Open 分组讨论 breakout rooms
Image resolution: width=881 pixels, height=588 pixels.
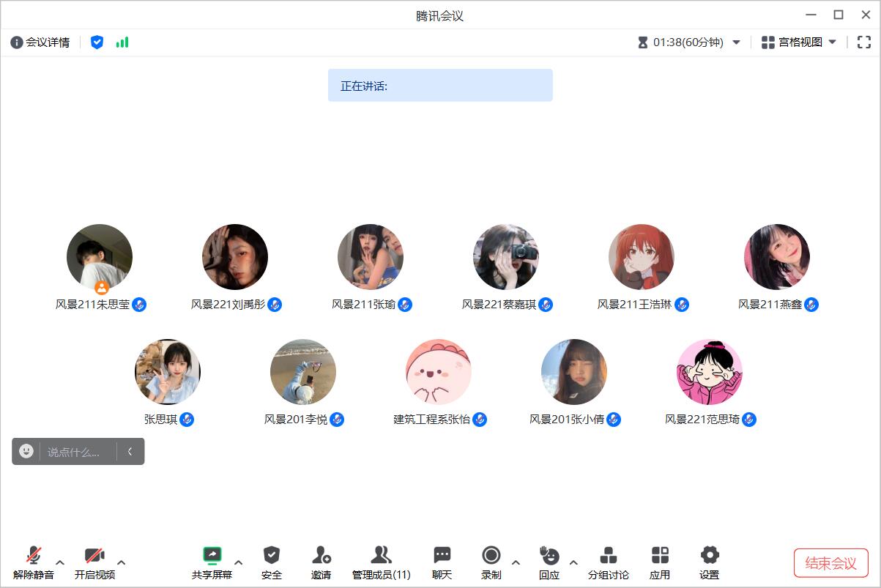tap(608, 556)
